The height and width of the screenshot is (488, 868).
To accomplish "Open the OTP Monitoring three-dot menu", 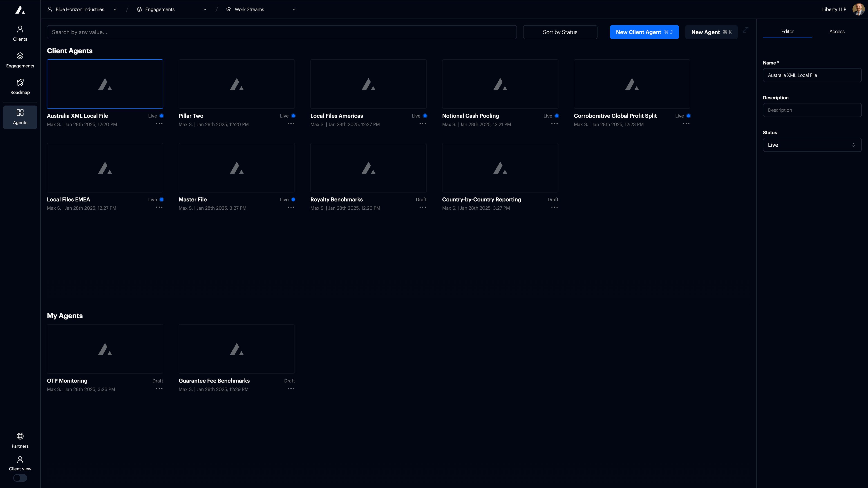I will point(159,388).
